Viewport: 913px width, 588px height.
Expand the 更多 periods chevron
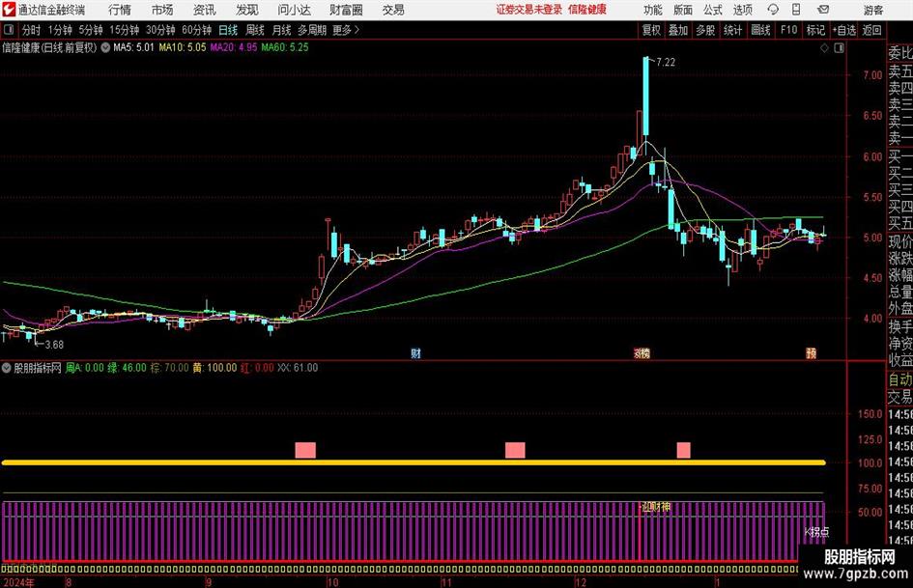[x=357, y=30]
